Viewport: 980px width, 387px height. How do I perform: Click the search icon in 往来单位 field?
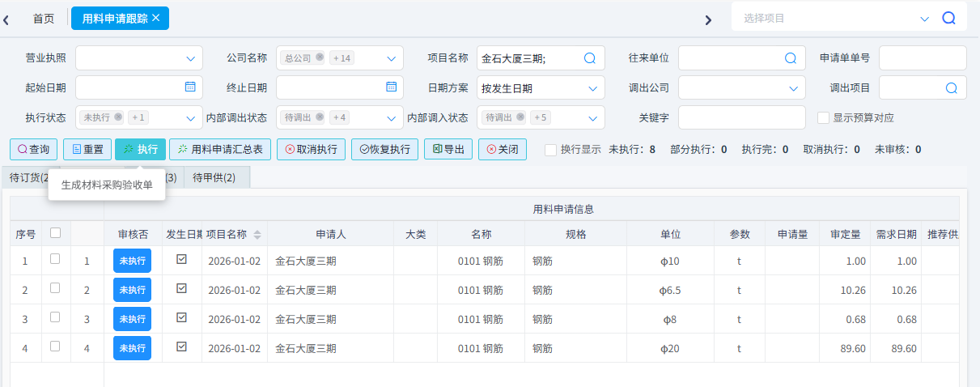(x=791, y=58)
